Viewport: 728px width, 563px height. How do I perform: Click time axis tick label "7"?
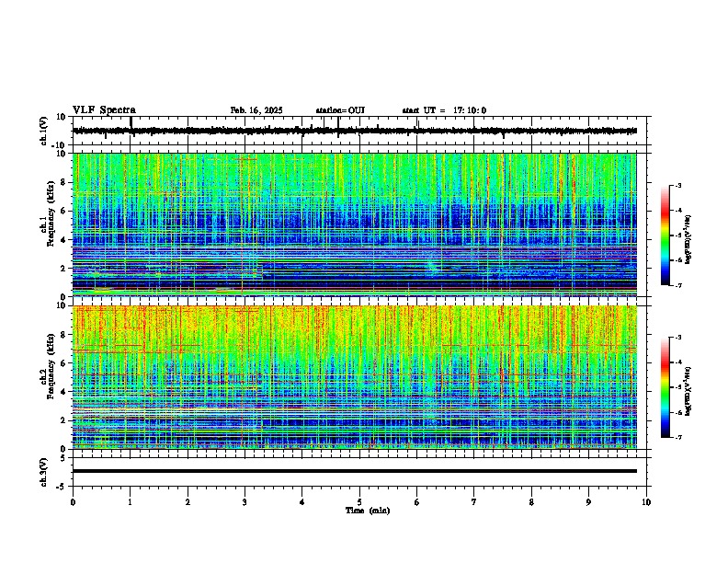point(474,502)
